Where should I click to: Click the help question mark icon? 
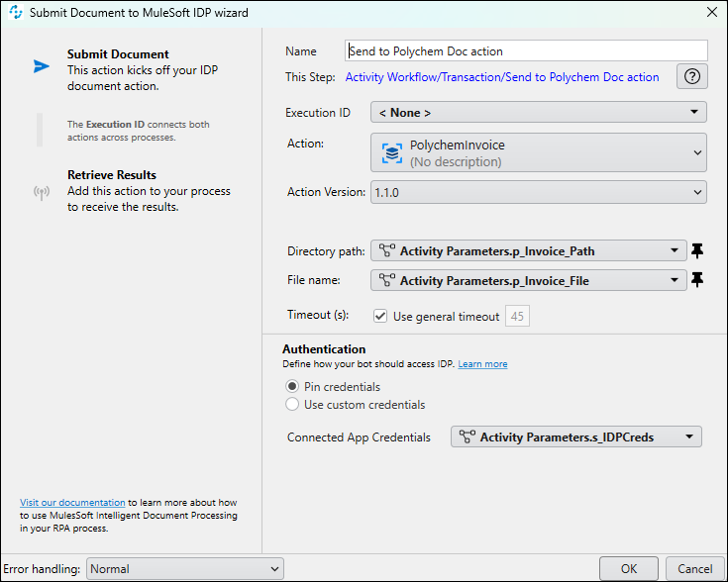[691, 76]
